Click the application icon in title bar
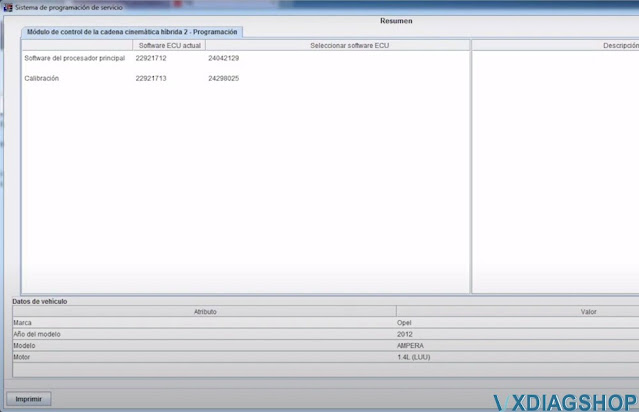This screenshot has width=639, height=412. [x=8, y=7]
